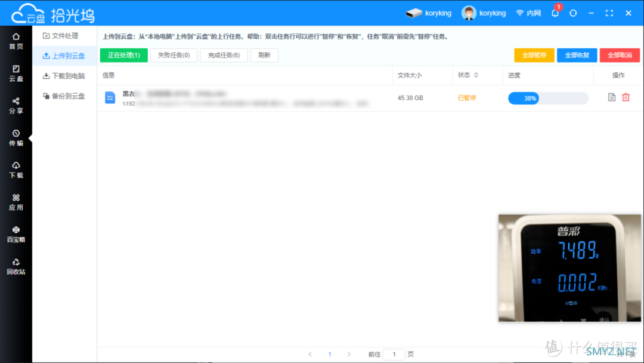Open notifications bell icon
The height and width of the screenshot is (363, 644).
[x=555, y=13]
